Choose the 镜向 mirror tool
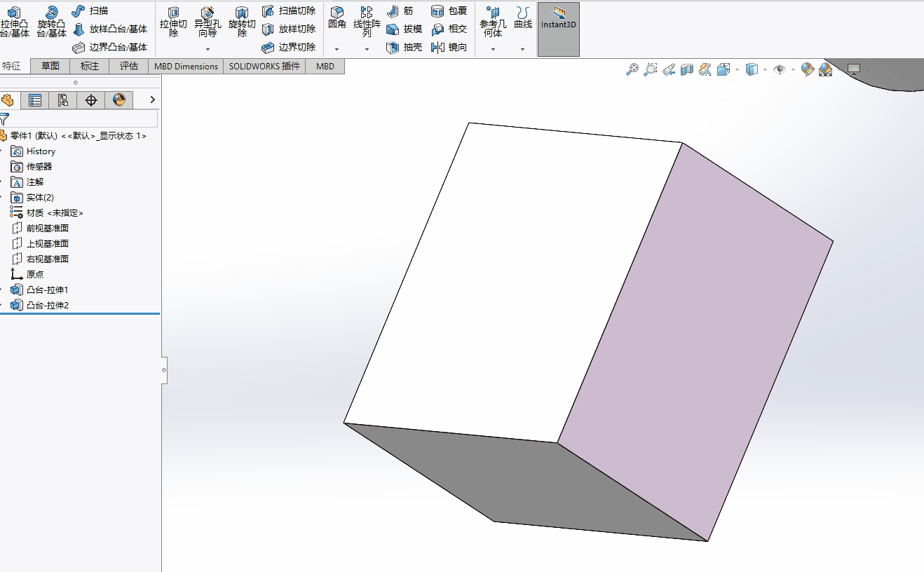This screenshot has width=924, height=572. click(x=449, y=47)
